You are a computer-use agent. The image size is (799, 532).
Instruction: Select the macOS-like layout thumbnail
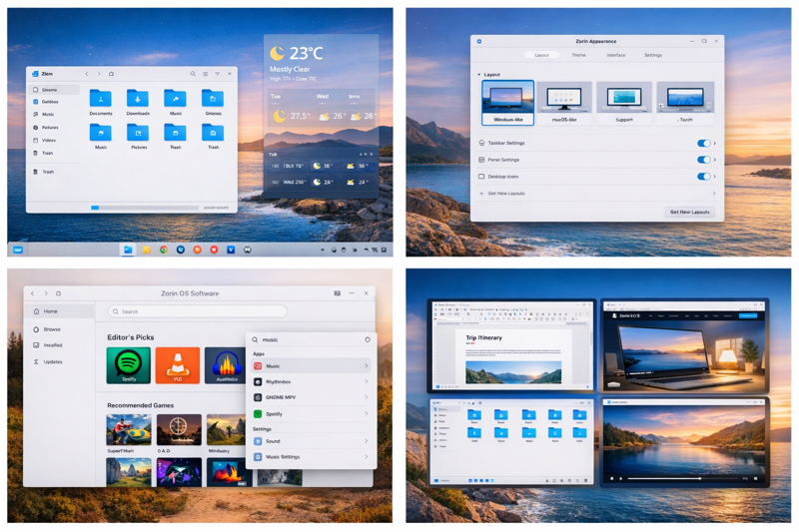pyautogui.click(x=564, y=100)
